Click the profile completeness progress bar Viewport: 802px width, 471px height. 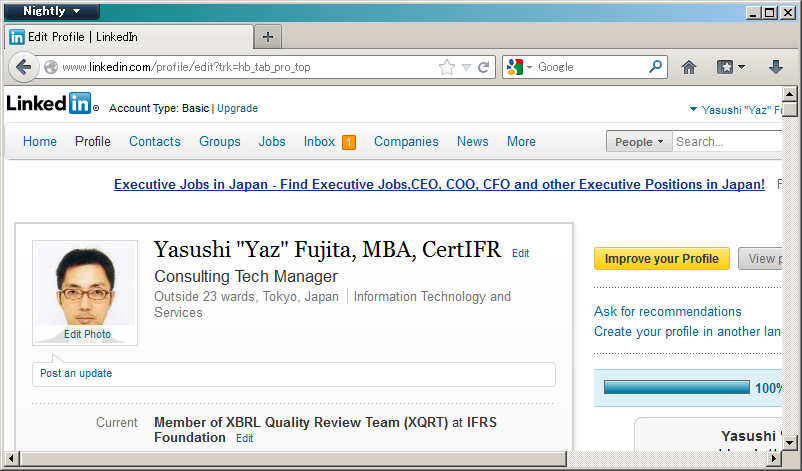tap(676, 388)
